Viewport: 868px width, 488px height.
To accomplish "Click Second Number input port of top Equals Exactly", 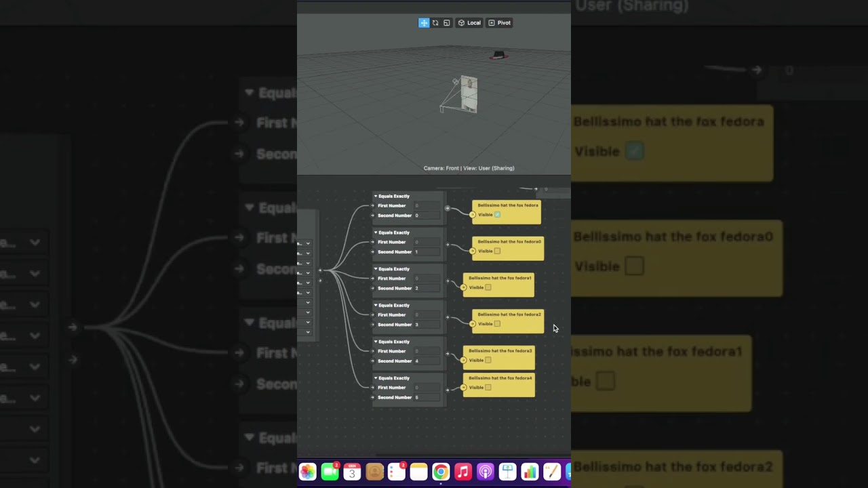I will [373, 216].
